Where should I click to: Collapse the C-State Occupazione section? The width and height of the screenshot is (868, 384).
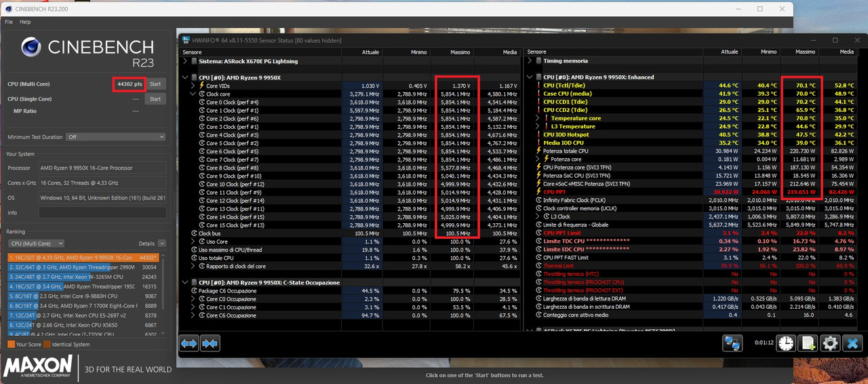click(186, 282)
